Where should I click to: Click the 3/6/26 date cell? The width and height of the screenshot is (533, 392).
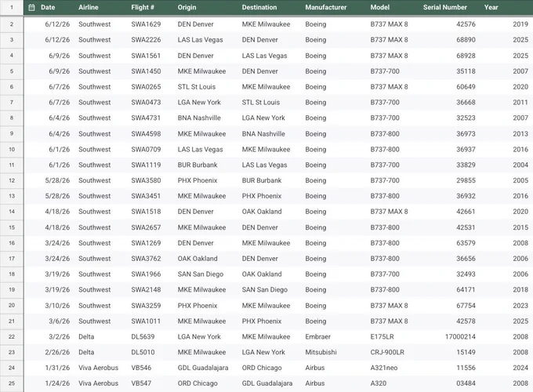59,321
